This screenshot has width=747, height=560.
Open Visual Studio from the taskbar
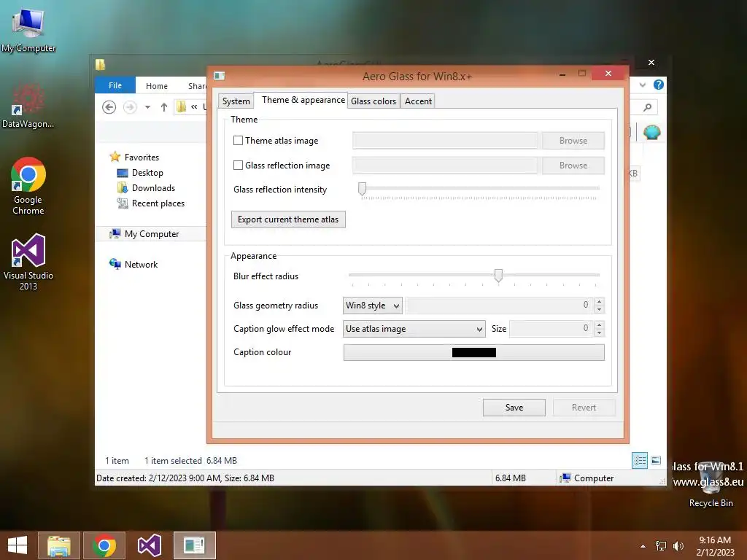click(x=149, y=545)
